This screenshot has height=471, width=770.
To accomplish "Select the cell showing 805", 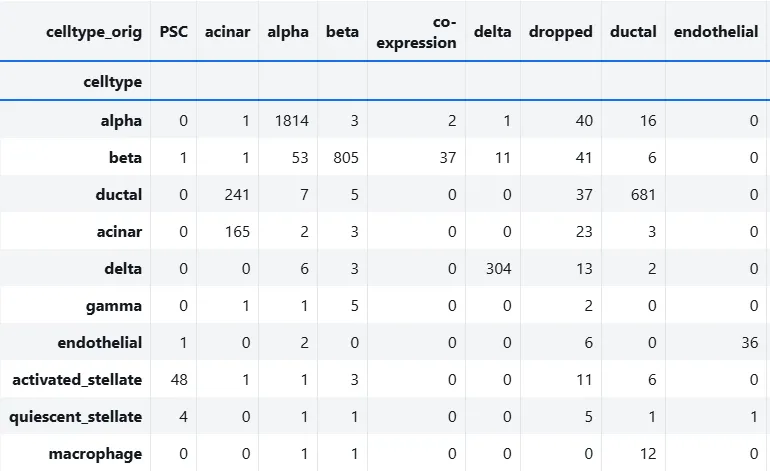I will [x=346, y=158].
